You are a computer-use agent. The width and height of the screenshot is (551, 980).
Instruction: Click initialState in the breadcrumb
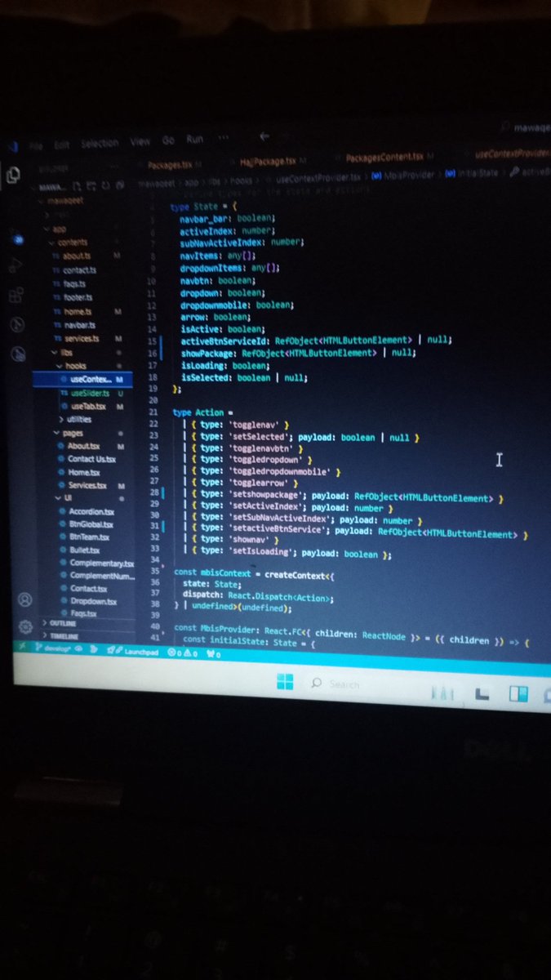(x=476, y=172)
